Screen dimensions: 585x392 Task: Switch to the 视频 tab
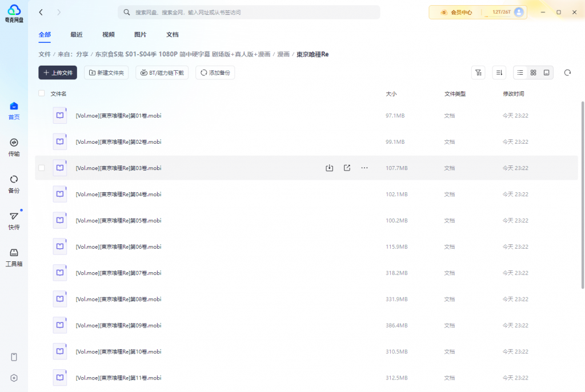[108, 35]
